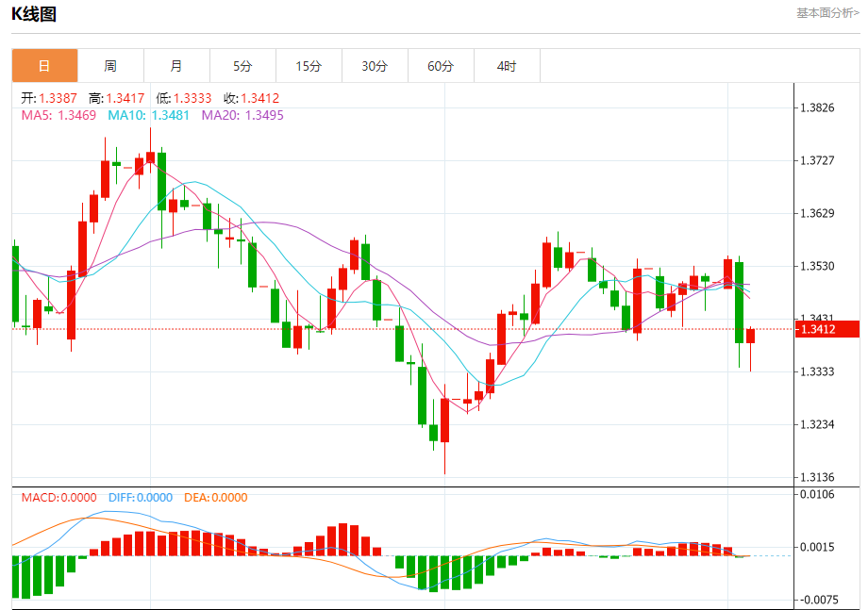Open the 4时 interval tab
Viewport: 868px width, 610px height.
tap(507, 66)
